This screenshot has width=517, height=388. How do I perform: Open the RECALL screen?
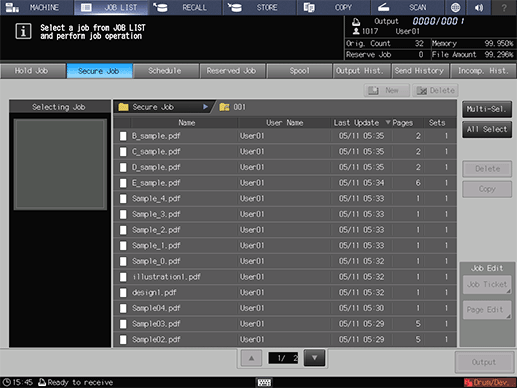[185, 7]
